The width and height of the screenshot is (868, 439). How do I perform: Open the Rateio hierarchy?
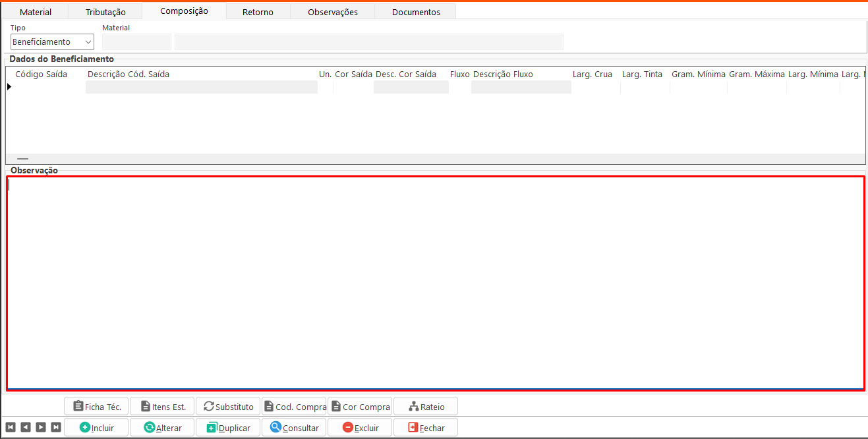coord(426,406)
